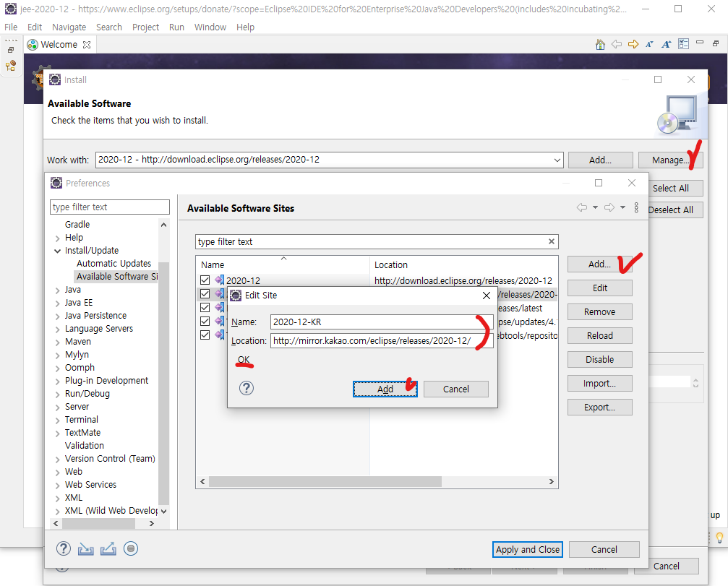Click the Location field in Edit Site
Screen dimensions: 728x586
(x=382, y=341)
